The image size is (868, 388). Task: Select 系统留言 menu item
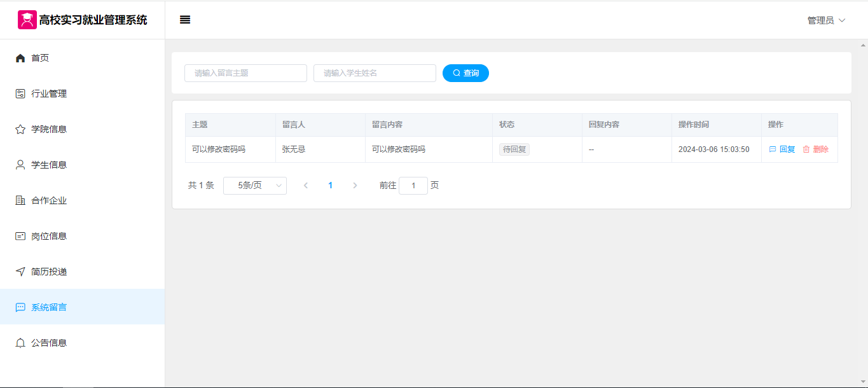click(x=49, y=307)
